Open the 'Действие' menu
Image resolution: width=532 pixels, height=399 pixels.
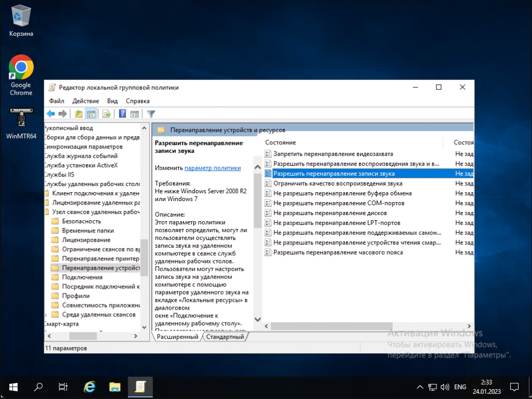click(x=86, y=101)
